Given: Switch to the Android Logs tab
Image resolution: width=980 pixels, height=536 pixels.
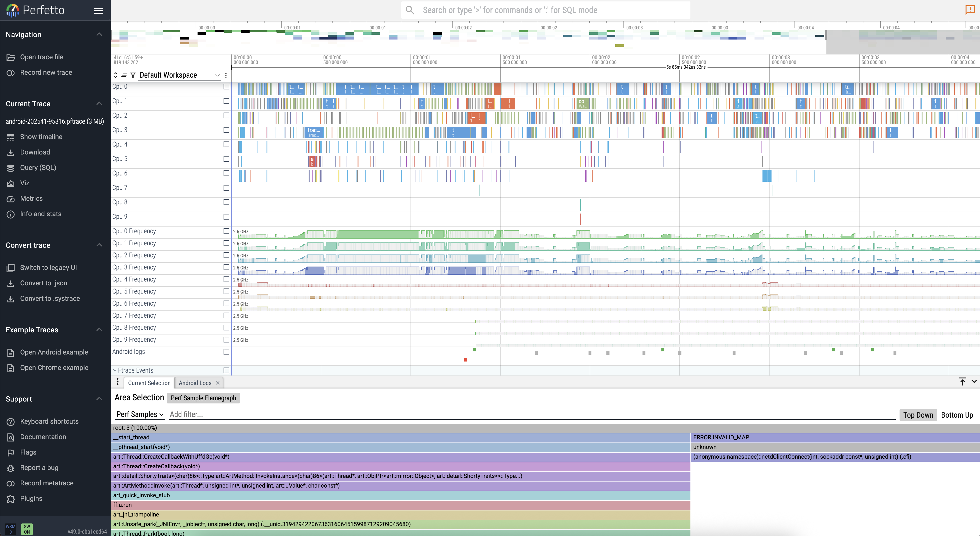Looking at the screenshot, I should [195, 383].
